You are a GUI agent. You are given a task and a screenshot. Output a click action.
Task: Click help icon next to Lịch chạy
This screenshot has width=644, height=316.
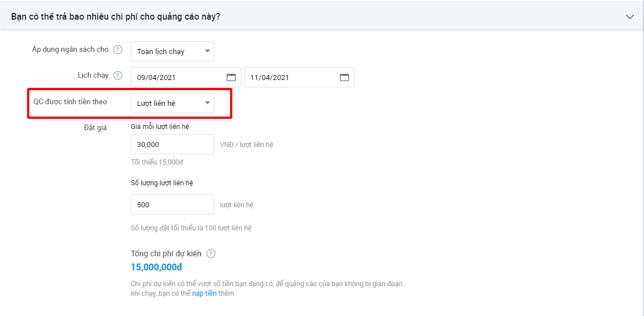pyautogui.click(x=118, y=75)
